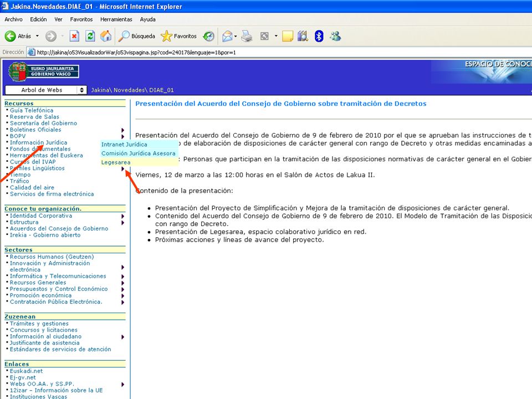Open the Calidad del aire link
Screen dimensions: 532x399
pos(32,188)
